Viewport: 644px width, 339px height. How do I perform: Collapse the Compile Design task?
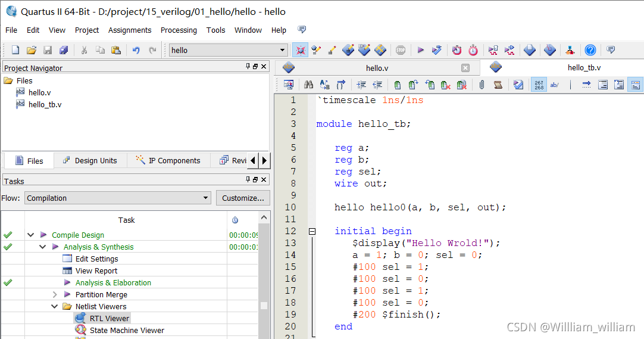tap(30, 235)
